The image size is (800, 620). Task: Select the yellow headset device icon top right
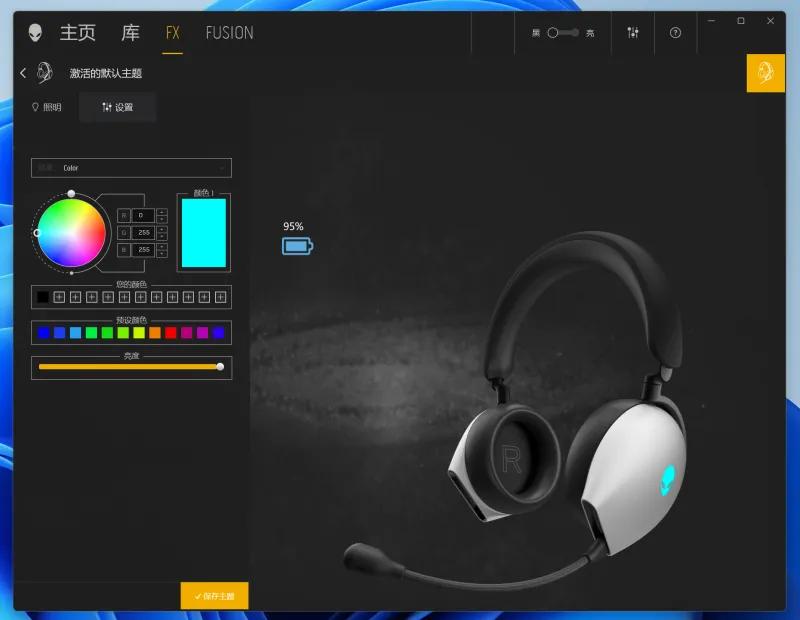click(765, 73)
